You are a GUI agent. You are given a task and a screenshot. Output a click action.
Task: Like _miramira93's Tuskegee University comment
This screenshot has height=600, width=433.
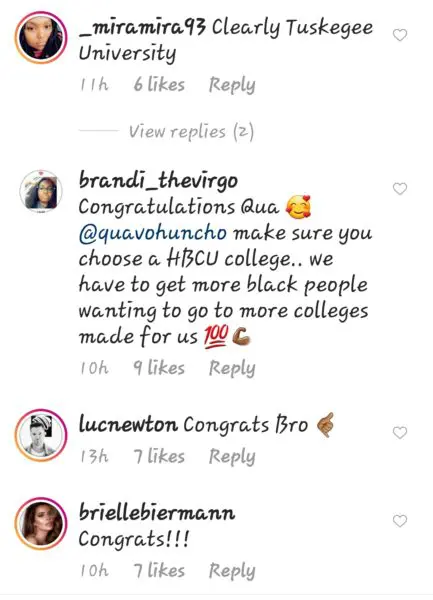[400, 35]
